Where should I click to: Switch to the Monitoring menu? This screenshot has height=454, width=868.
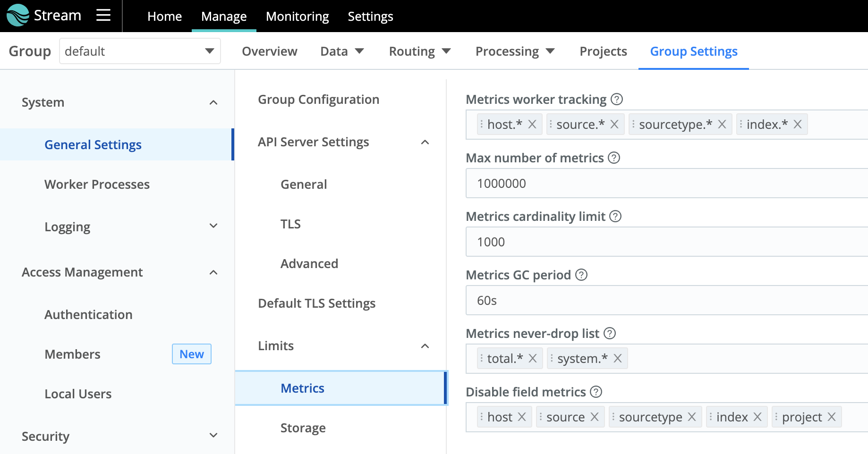click(297, 16)
